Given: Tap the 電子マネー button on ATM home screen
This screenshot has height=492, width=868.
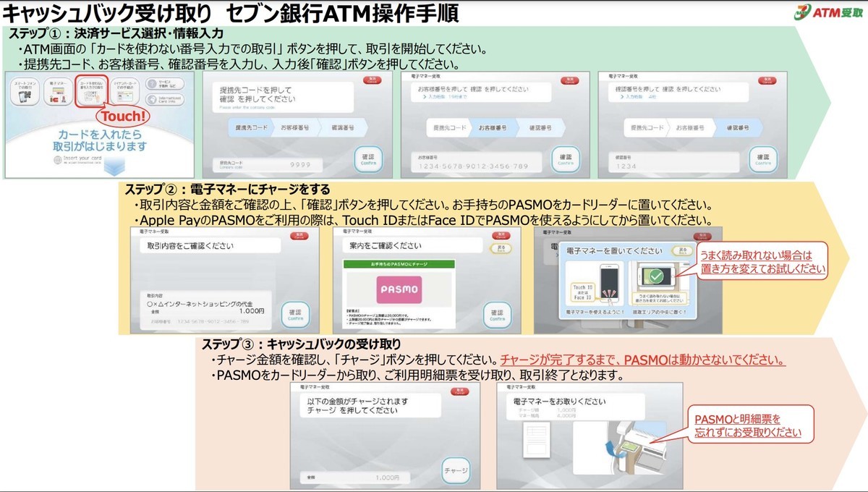Looking at the screenshot, I should point(58,92).
